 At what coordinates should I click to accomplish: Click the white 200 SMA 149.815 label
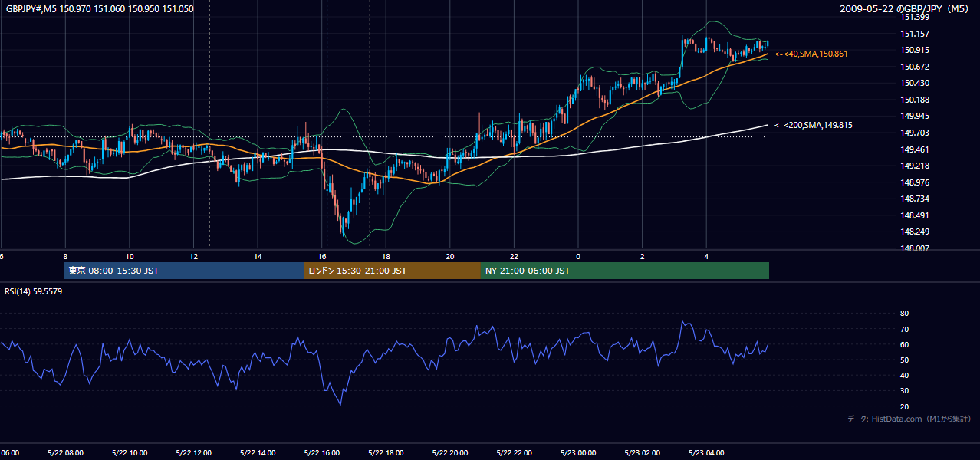pos(814,125)
